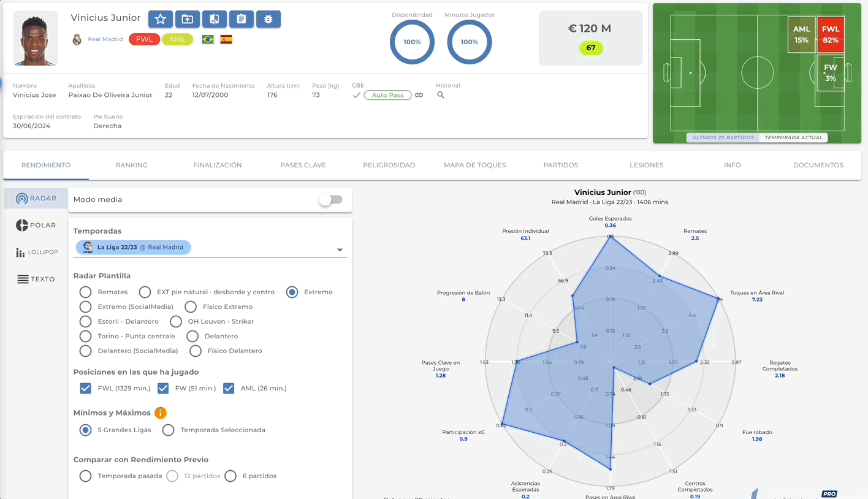Select Estoril - Delantero template
This screenshot has height=499, width=868.
click(86, 321)
